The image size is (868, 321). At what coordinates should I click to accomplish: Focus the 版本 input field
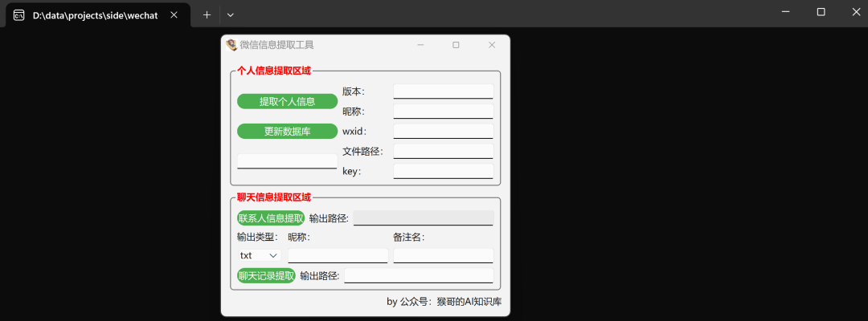pyautogui.click(x=443, y=91)
